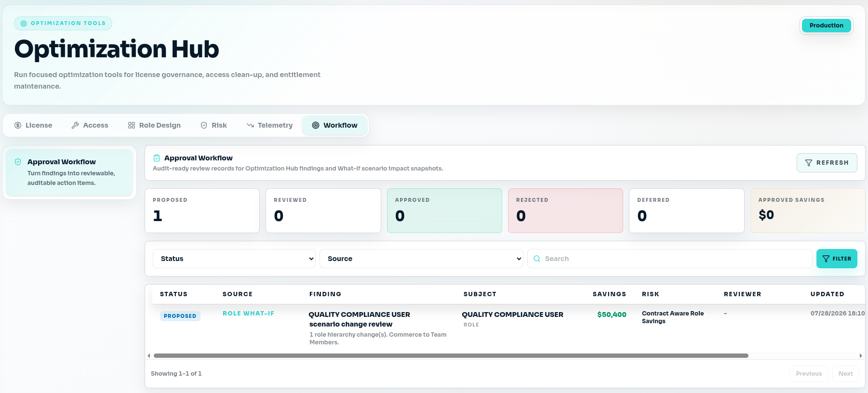Click the Approved Savings card
868x393 pixels.
click(808, 210)
